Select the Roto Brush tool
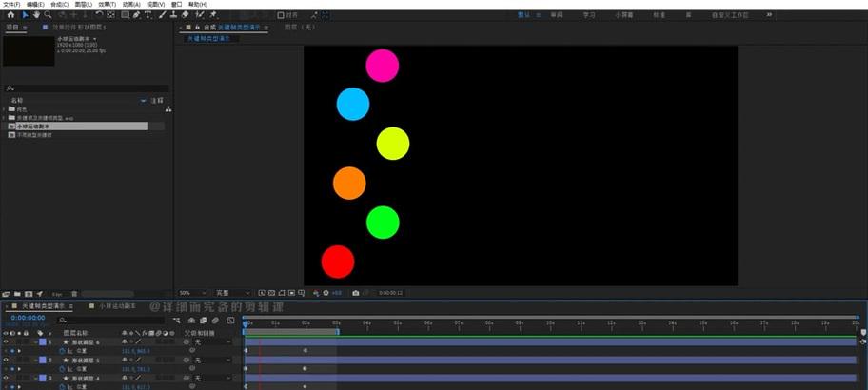Image resolution: width=868 pixels, height=390 pixels. [x=200, y=15]
